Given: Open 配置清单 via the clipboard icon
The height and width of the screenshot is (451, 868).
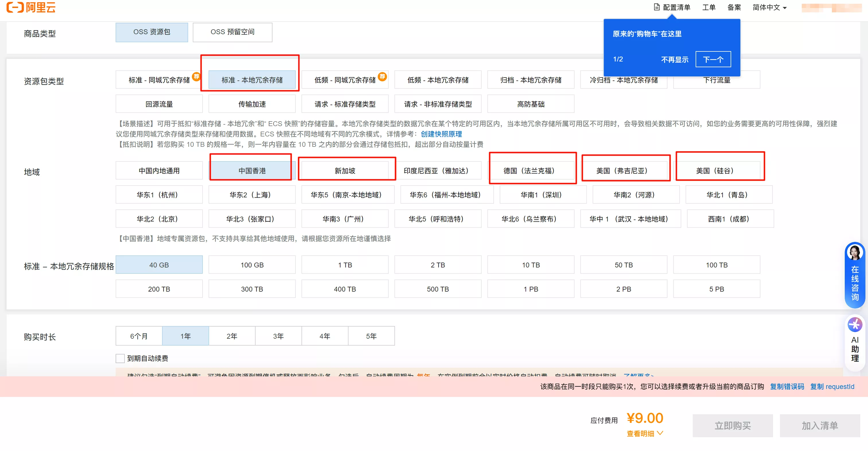Looking at the screenshot, I should click(x=674, y=7).
